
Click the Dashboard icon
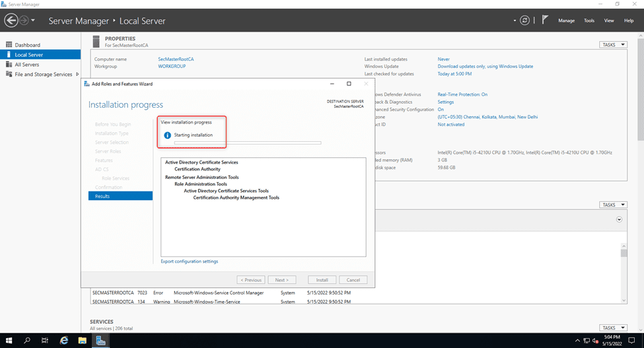(9, 44)
